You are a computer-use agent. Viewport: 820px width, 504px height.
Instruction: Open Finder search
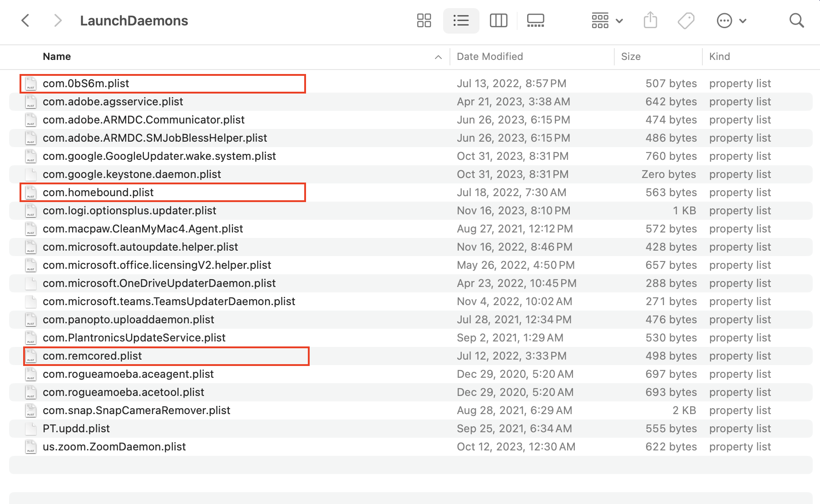[x=796, y=20]
